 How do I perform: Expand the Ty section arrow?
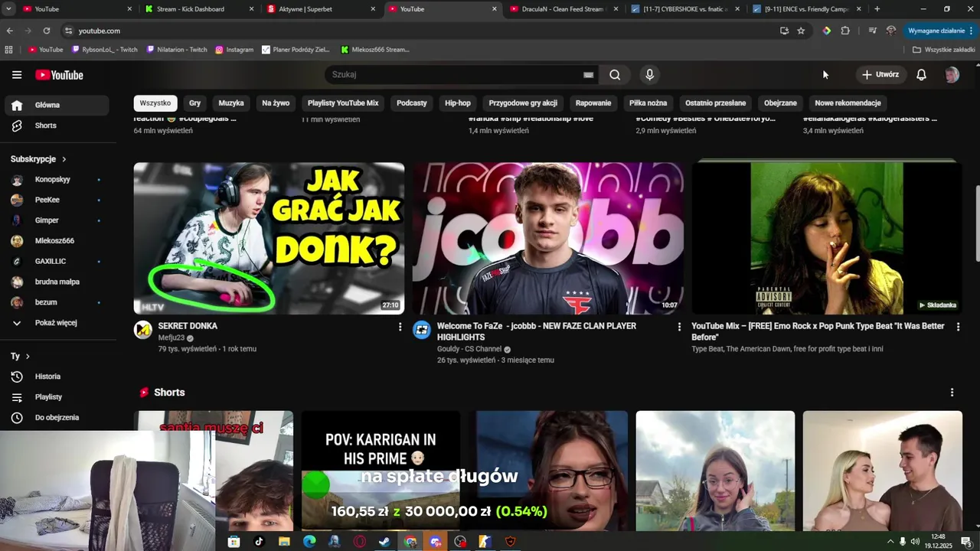click(28, 357)
